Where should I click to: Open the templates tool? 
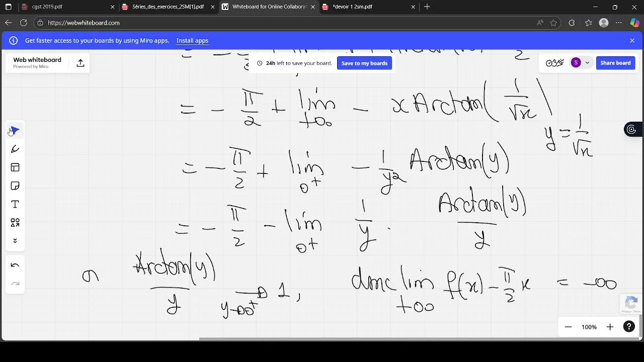tap(15, 167)
